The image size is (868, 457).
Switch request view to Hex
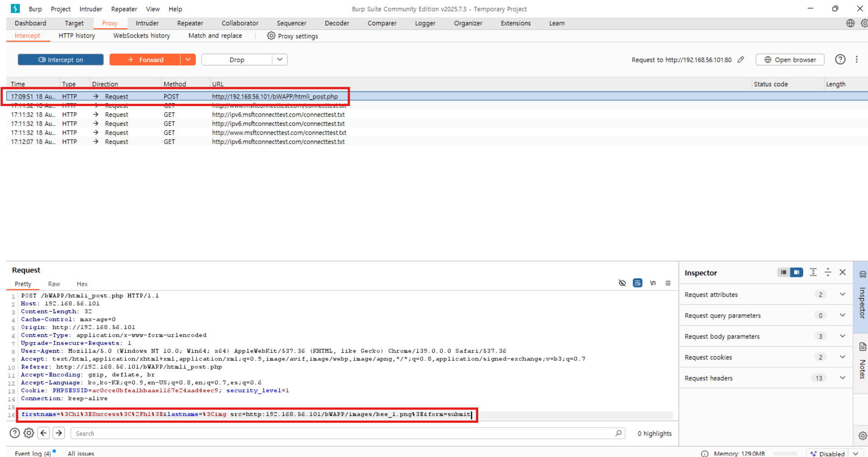click(x=82, y=284)
